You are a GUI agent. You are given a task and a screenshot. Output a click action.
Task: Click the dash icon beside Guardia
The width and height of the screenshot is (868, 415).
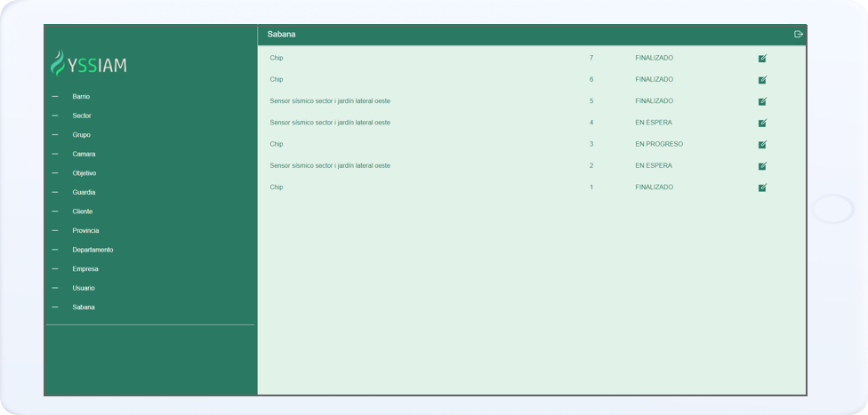click(x=55, y=193)
